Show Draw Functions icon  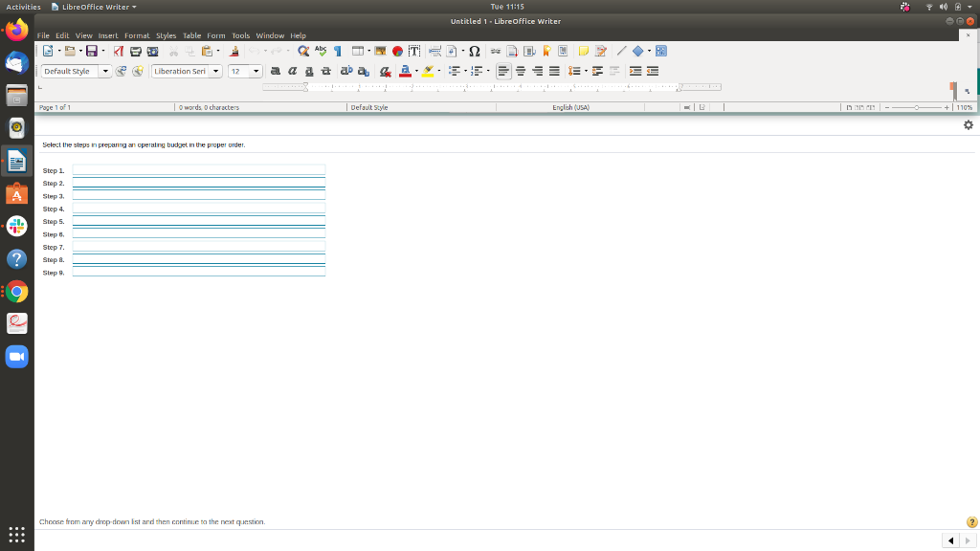click(660, 52)
